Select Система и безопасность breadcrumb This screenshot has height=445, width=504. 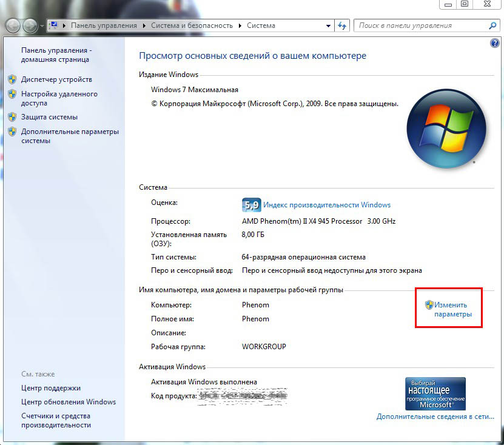(x=190, y=26)
